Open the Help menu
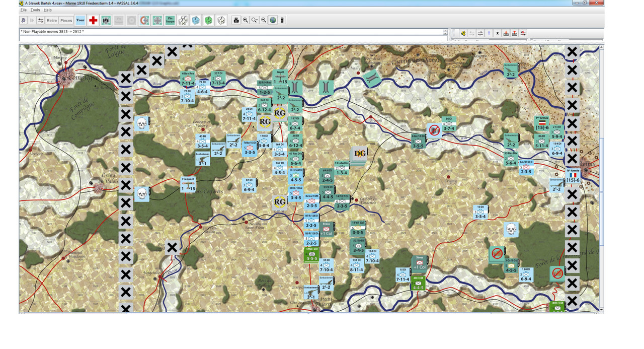Screen dimensions: 644x349 (47, 10)
